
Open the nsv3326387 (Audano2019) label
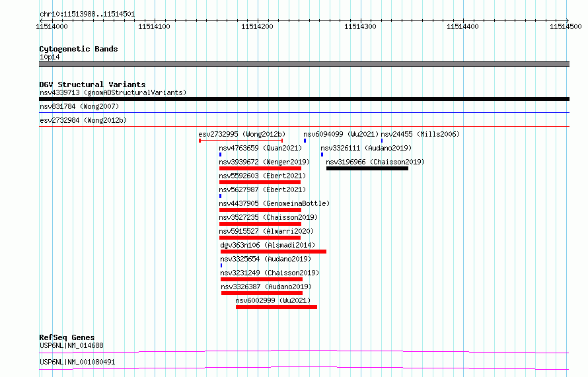(266, 287)
